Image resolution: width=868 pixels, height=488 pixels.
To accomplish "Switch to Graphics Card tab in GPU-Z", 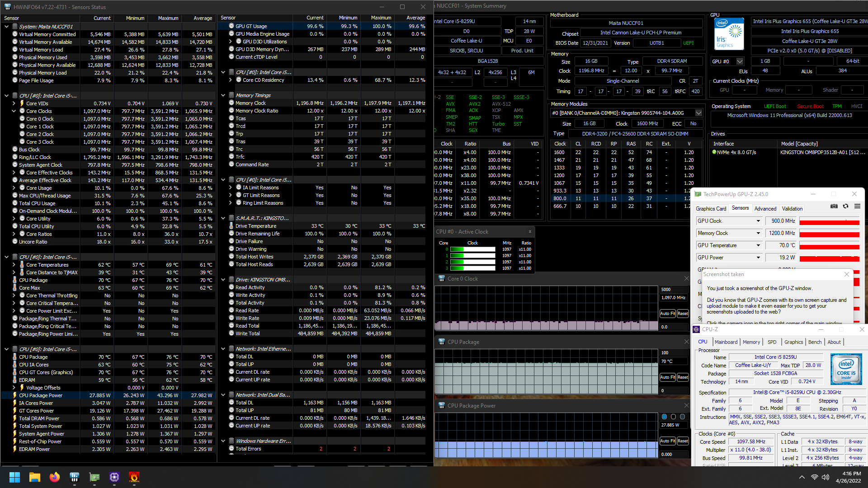I will click(x=711, y=209).
